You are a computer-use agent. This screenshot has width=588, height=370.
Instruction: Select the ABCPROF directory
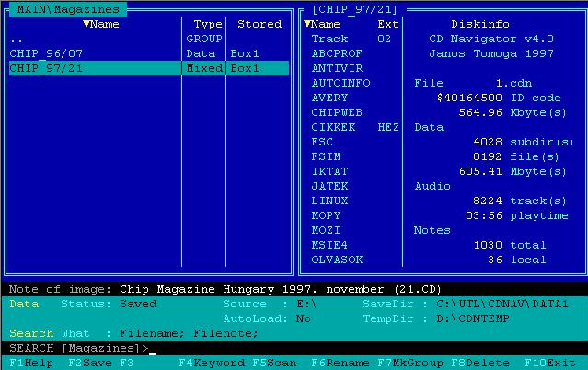tap(337, 53)
